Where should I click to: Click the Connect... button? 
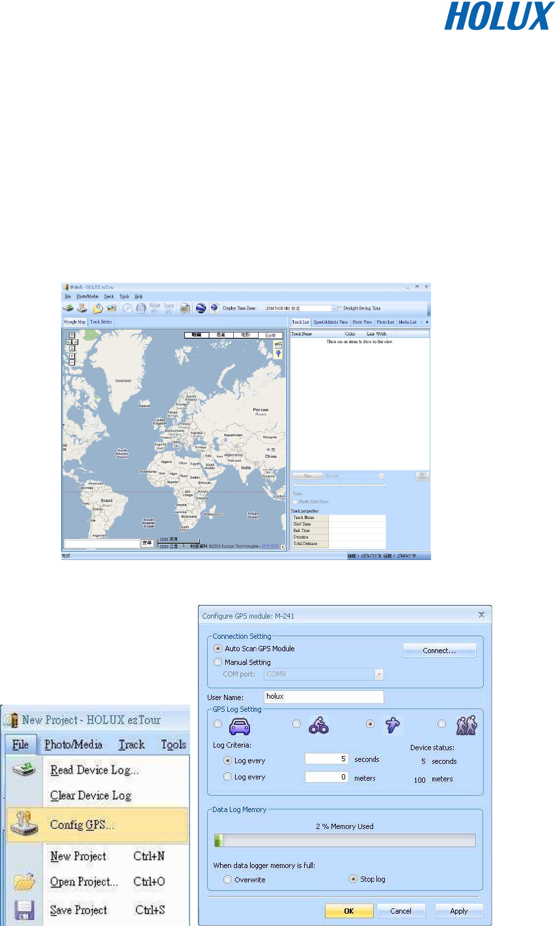(x=440, y=650)
